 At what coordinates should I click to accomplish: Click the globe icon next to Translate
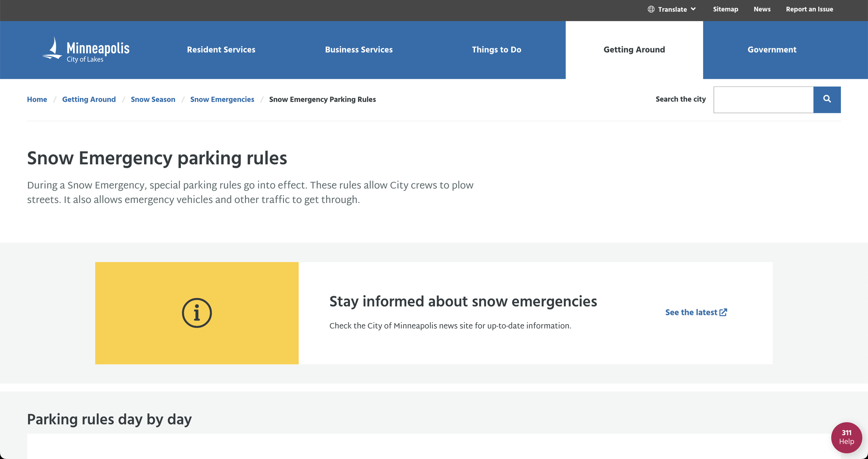[651, 9]
